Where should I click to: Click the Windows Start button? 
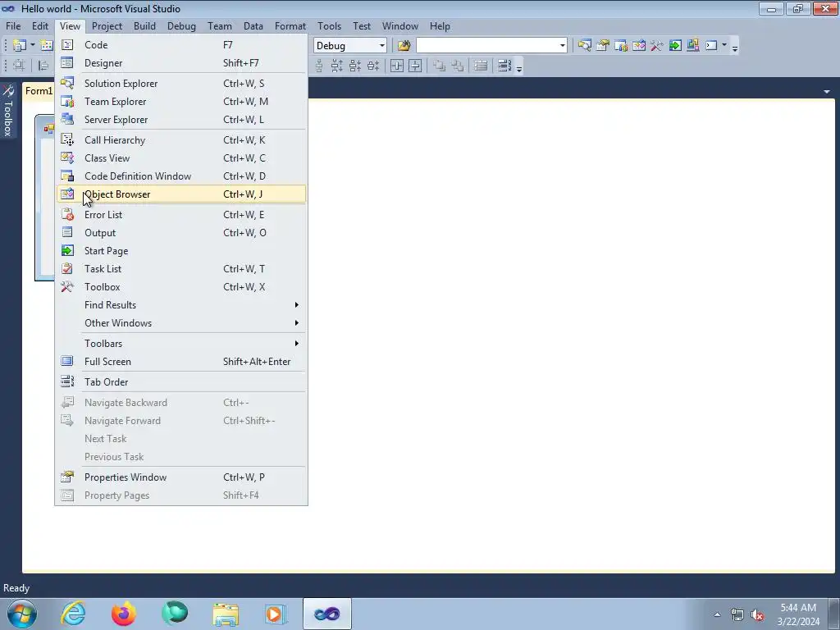pos(22,614)
